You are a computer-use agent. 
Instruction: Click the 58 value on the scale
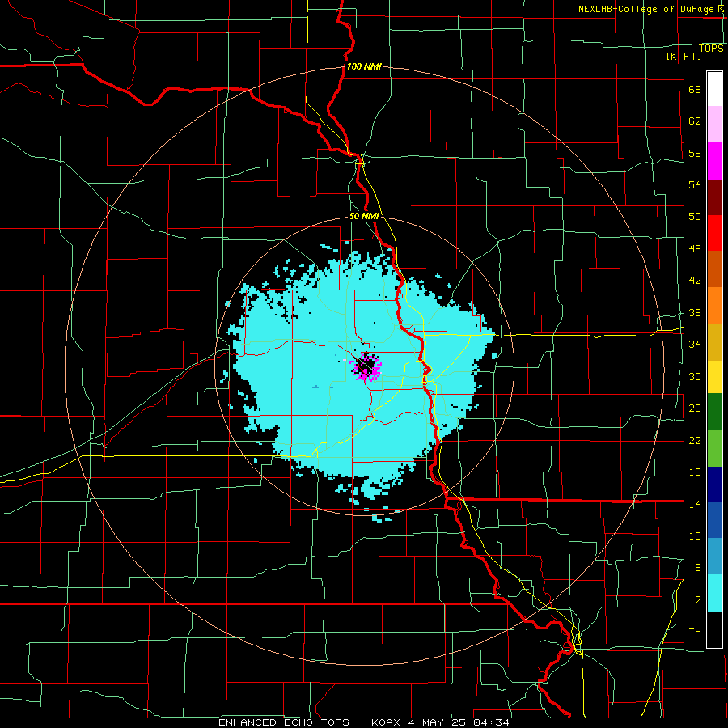695,153
